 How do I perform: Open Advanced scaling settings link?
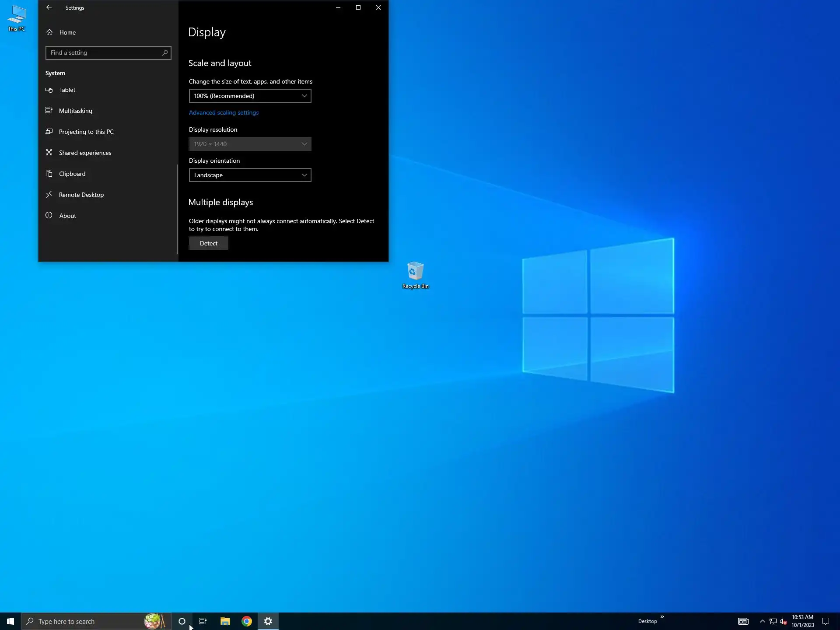pos(224,112)
